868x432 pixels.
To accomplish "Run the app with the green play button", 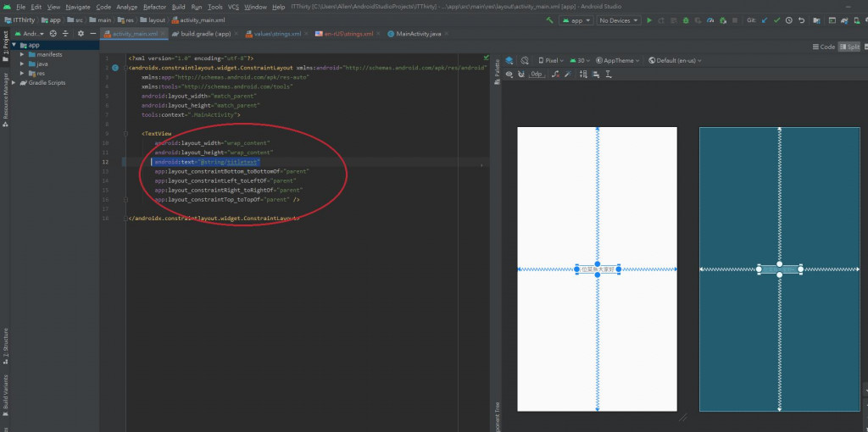I will (649, 19).
